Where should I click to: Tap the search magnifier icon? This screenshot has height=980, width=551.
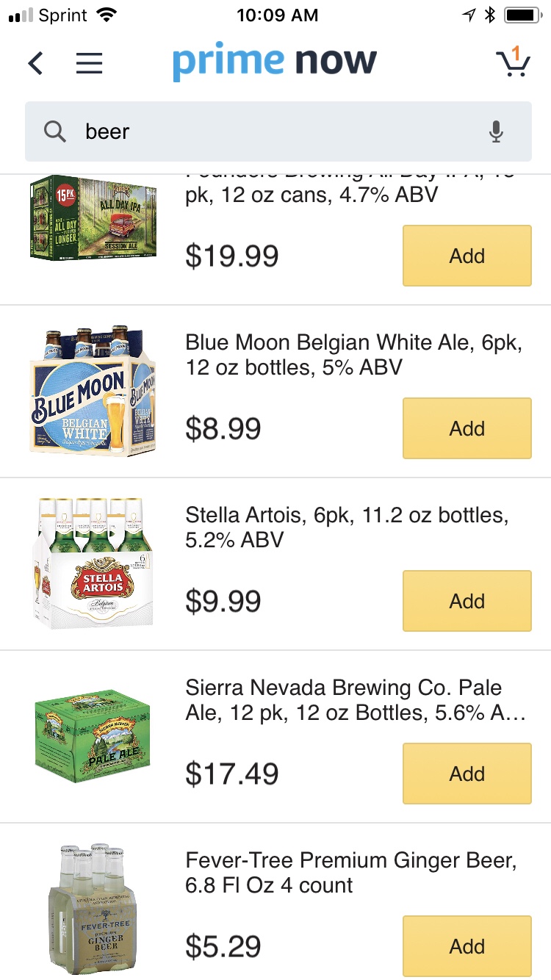coord(55,131)
